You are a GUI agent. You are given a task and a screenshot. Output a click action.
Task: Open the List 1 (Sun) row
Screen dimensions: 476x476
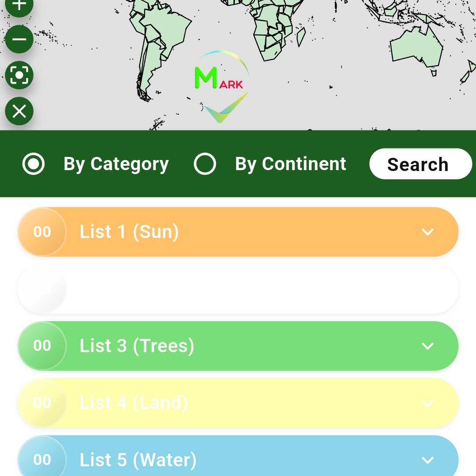click(238, 232)
